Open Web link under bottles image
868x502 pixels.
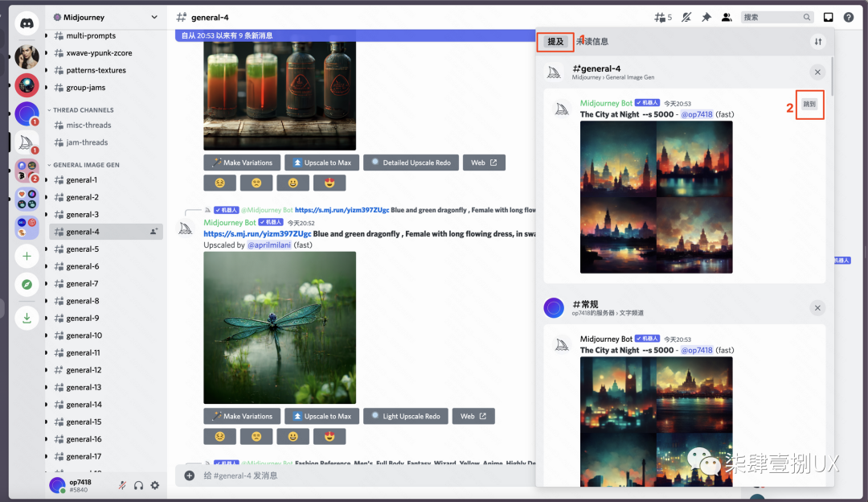[x=484, y=163]
